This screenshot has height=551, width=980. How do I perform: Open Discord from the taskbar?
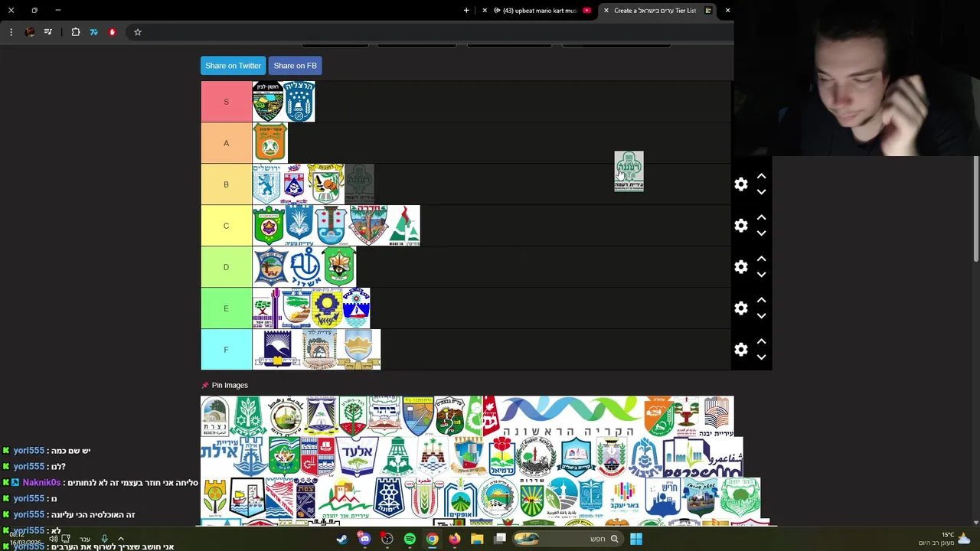tap(364, 539)
